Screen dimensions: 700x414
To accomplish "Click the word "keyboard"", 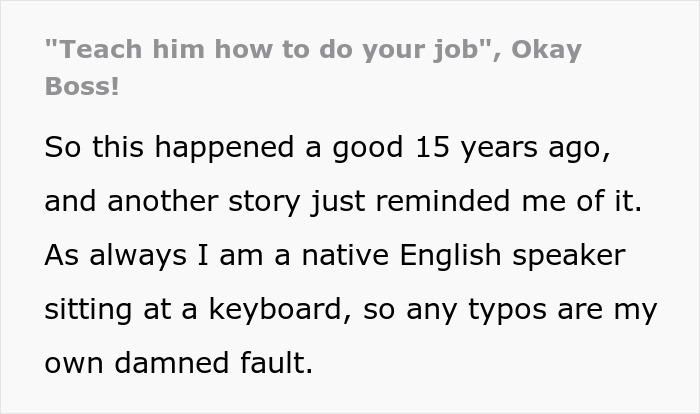I will 272,308.
